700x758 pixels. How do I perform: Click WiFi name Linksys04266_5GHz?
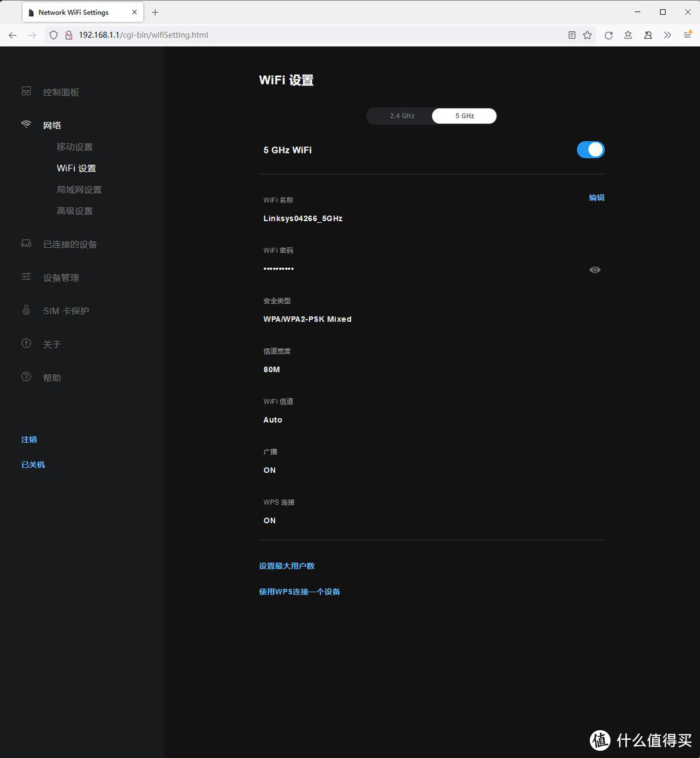(303, 219)
